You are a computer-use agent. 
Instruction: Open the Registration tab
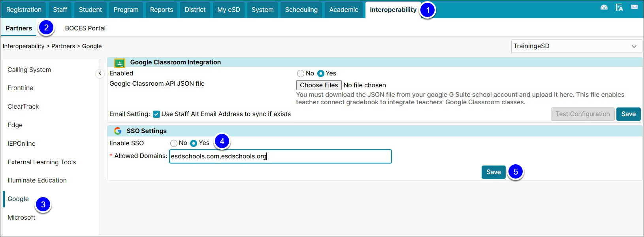(24, 9)
